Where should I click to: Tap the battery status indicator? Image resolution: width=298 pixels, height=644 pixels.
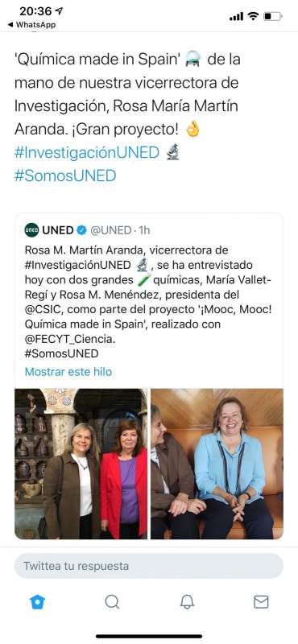click(272, 16)
